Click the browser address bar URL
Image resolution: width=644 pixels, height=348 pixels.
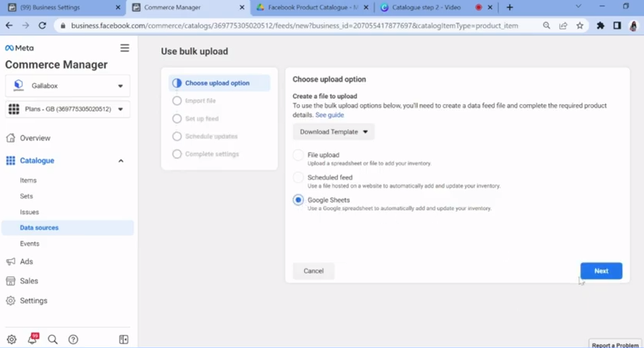pyautogui.click(x=294, y=26)
